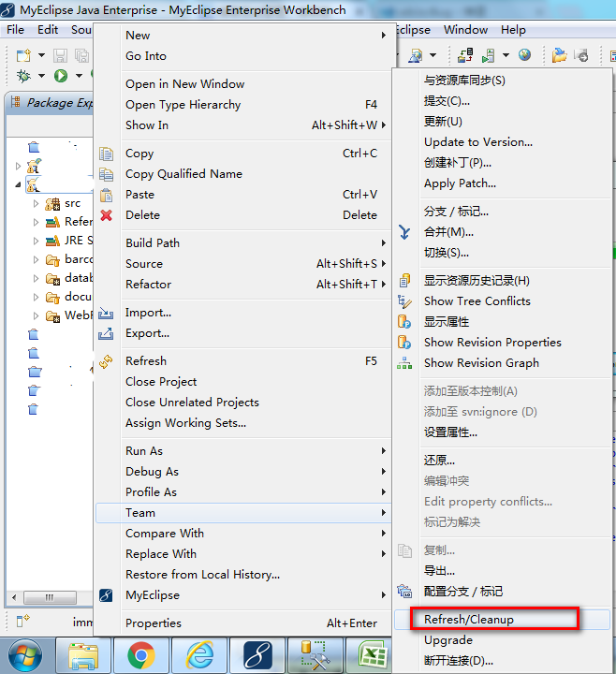Open the New submenu
This screenshot has height=674, width=616.
[x=242, y=36]
